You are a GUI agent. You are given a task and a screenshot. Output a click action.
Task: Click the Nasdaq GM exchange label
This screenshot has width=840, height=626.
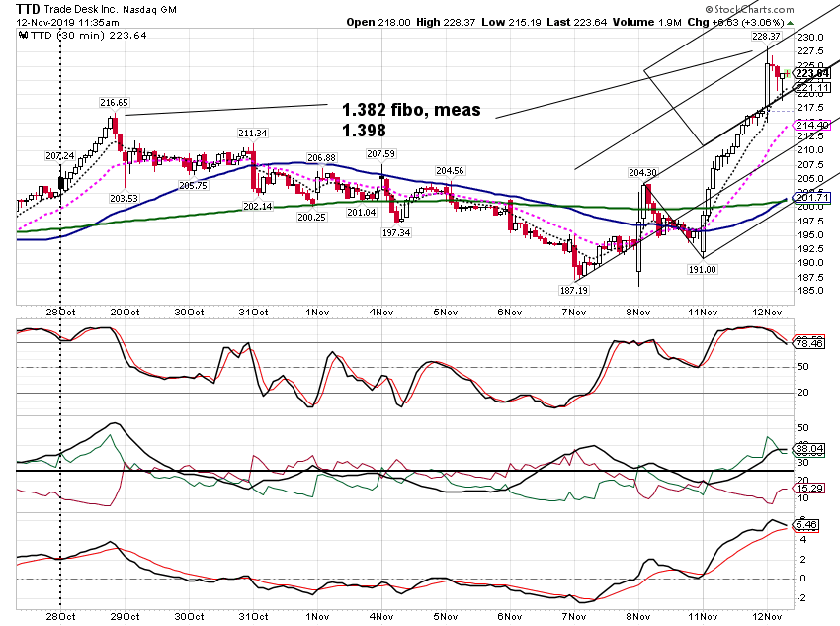point(149,10)
